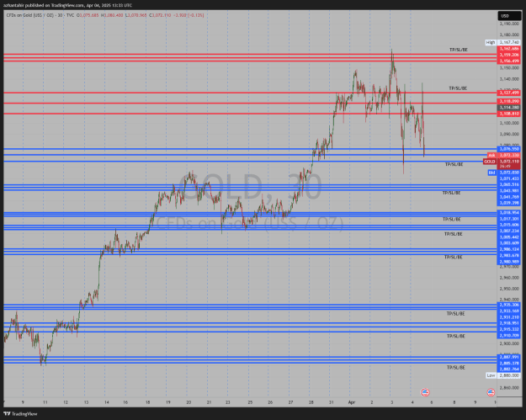Select the blue 2,931.210 price label

click(509, 317)
